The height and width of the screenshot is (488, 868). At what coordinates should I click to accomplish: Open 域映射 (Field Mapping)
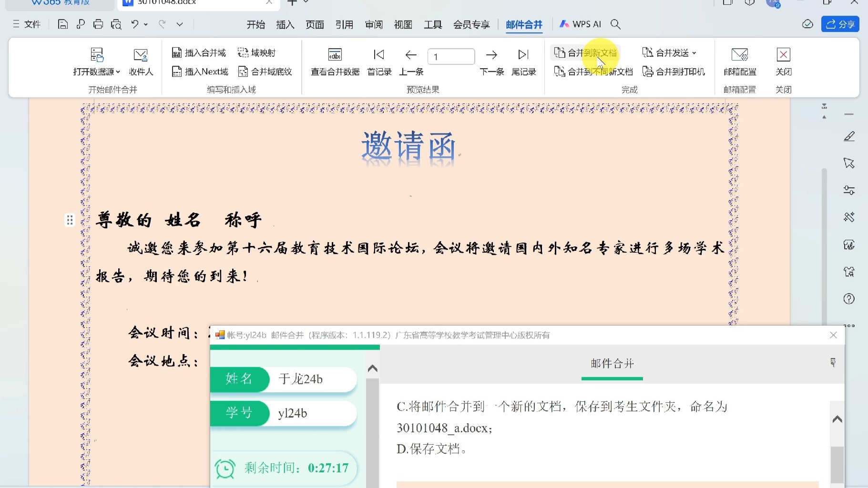[x=257, y=52]
